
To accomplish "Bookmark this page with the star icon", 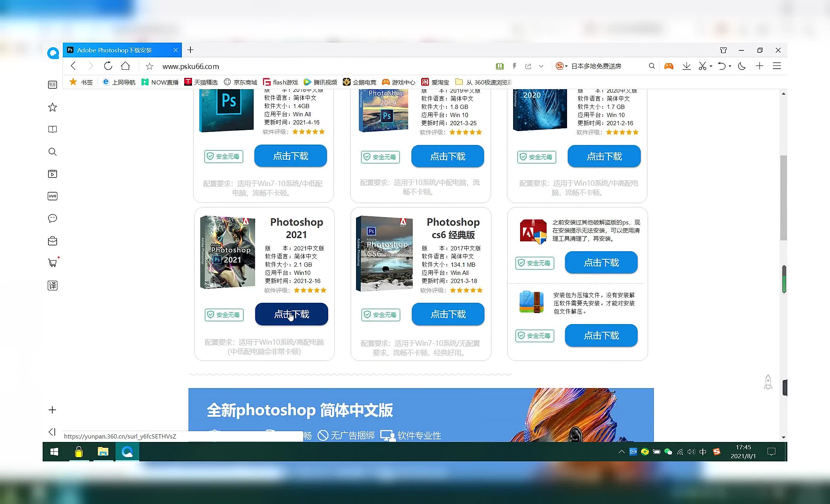I will (x=149, y=66).
